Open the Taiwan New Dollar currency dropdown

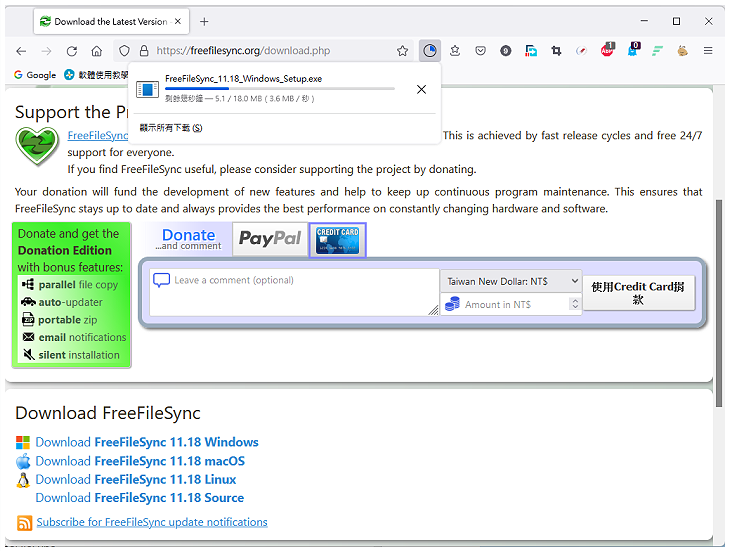(x=511, y=281)
